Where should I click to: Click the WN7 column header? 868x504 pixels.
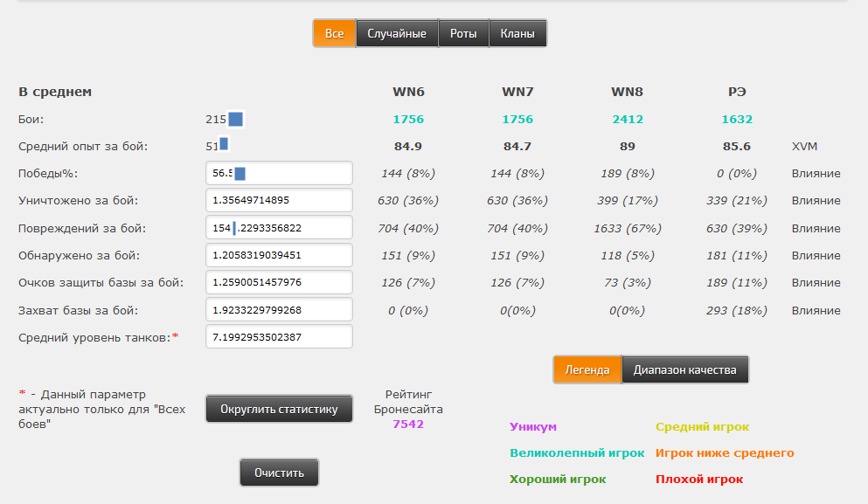click(517, 92)
